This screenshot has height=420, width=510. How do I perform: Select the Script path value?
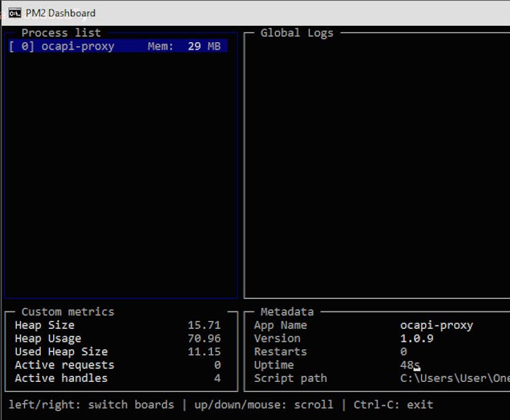[454, 378]
